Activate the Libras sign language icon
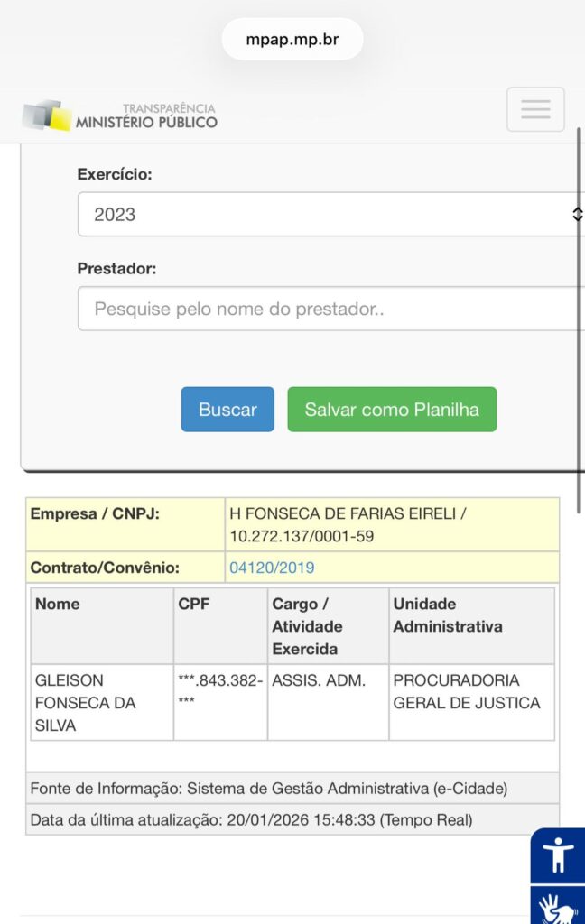The image size is (585, 924). coord(557,906)
